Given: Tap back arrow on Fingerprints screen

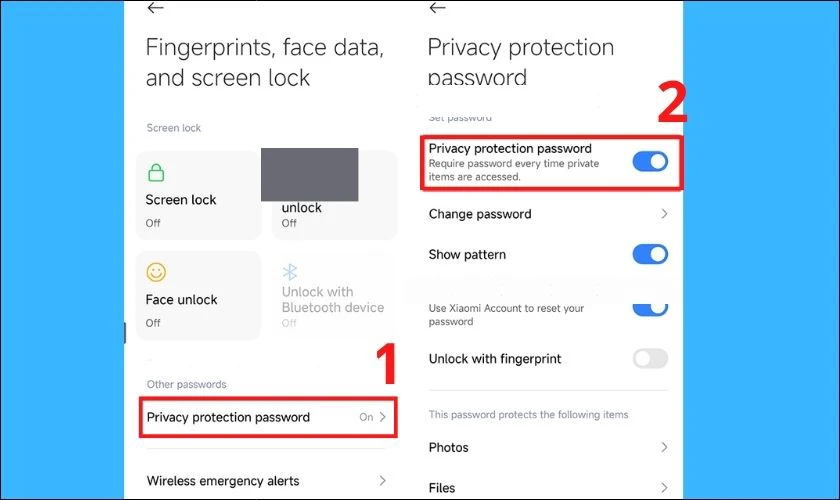Looking at the screenshot, I should click(154, 8).
